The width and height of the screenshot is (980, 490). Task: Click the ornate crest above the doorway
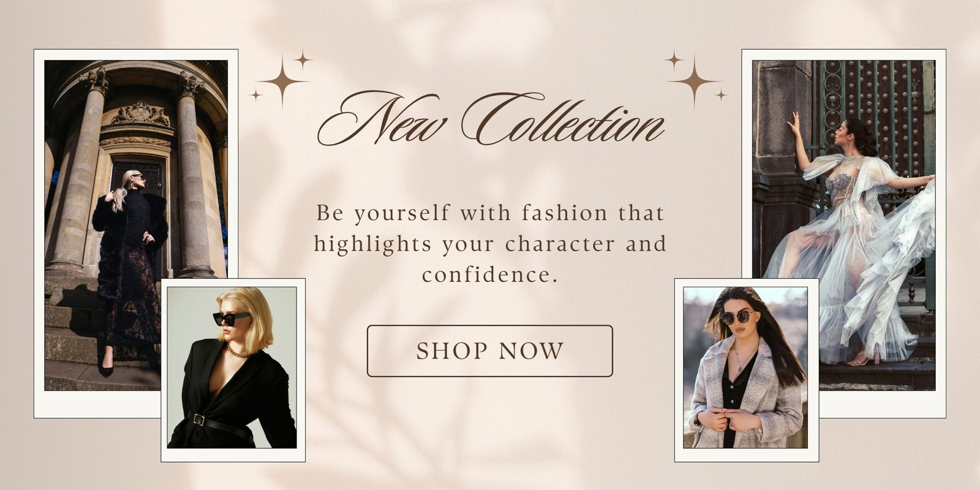140,114
